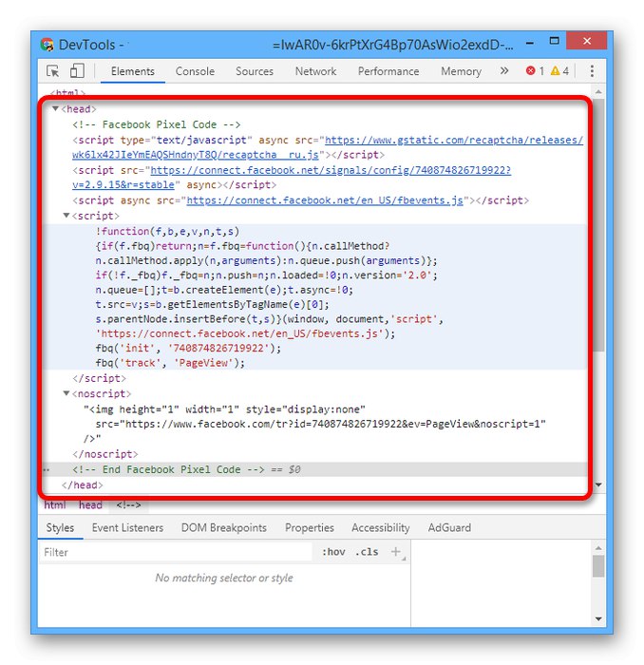The width and height of the screenshot is (644, 665).
Task: Select the AdGuard sidebar tab
Action: [449, 527]
